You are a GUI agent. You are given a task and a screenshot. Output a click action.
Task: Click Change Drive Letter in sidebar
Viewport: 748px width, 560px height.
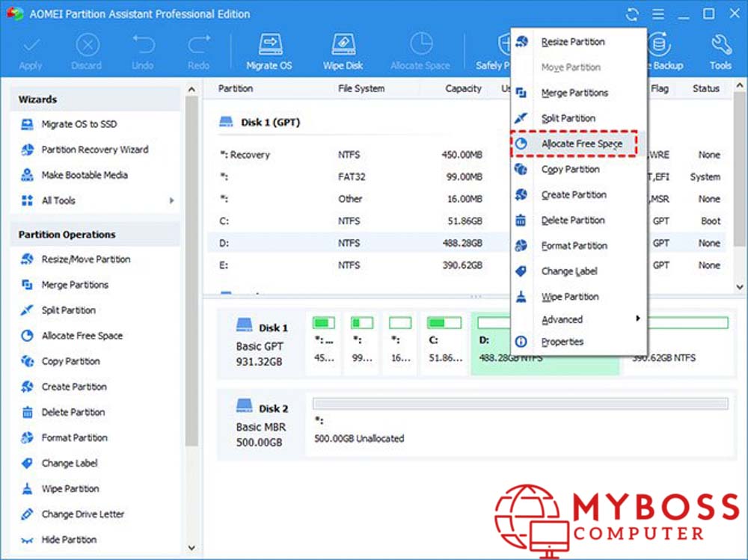(x=82, y=514)
